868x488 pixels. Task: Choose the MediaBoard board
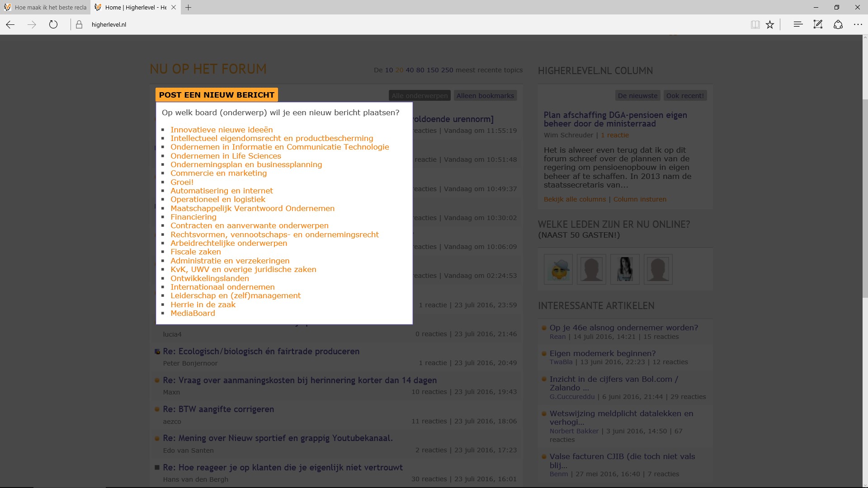coord(193,313)
